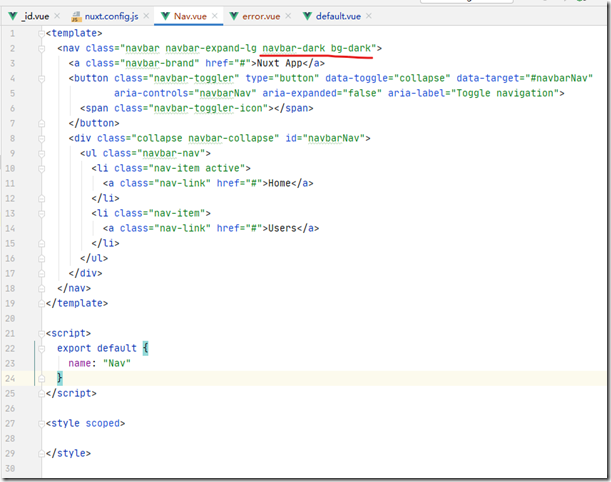Click the JS file icon on nuxt.config.js tab

[x=76, y=17]
